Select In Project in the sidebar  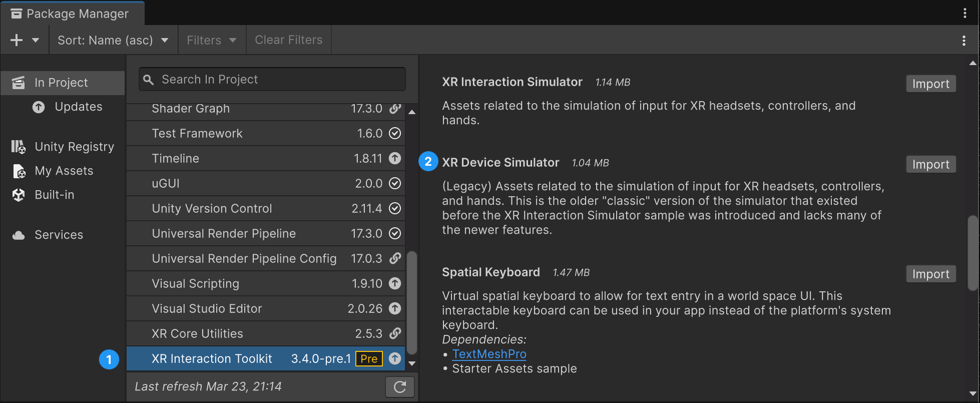tap(63, 83)
